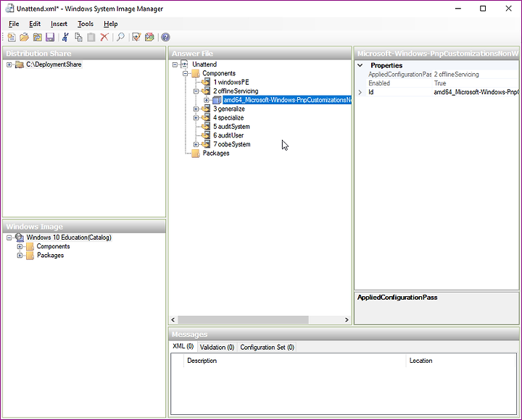The width and height of the screenshot is (522, 420).
Task: Click the Validate Answer File toolbar icon
Action: click(x=136, y=37)
